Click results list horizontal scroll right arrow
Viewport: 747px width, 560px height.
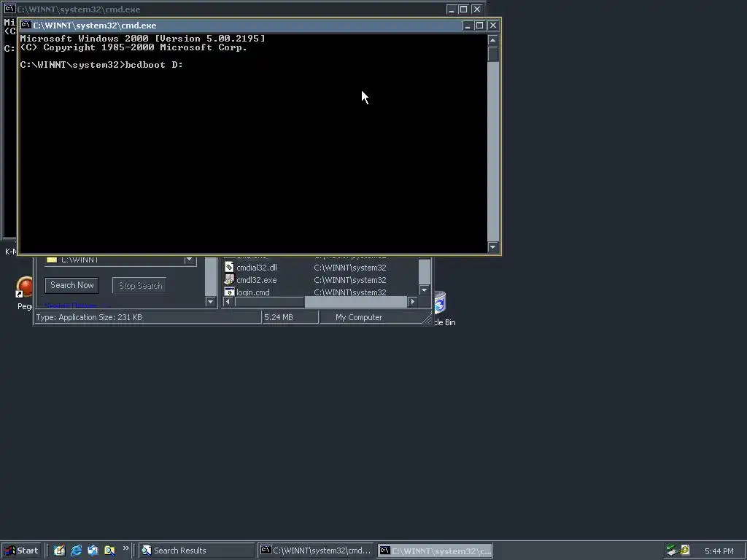[x=413, y=301]
